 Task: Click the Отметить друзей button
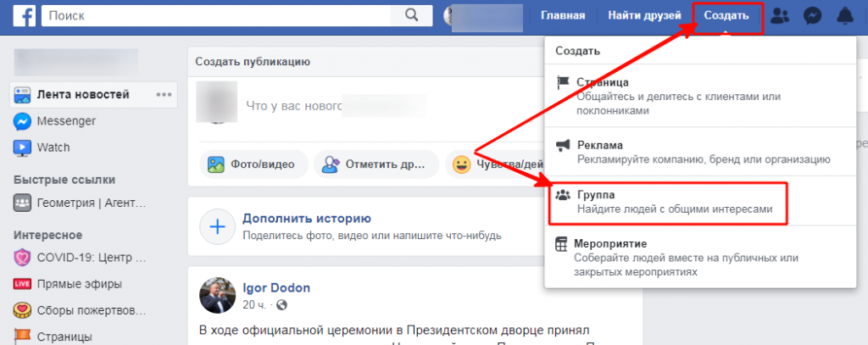(376, 164)
